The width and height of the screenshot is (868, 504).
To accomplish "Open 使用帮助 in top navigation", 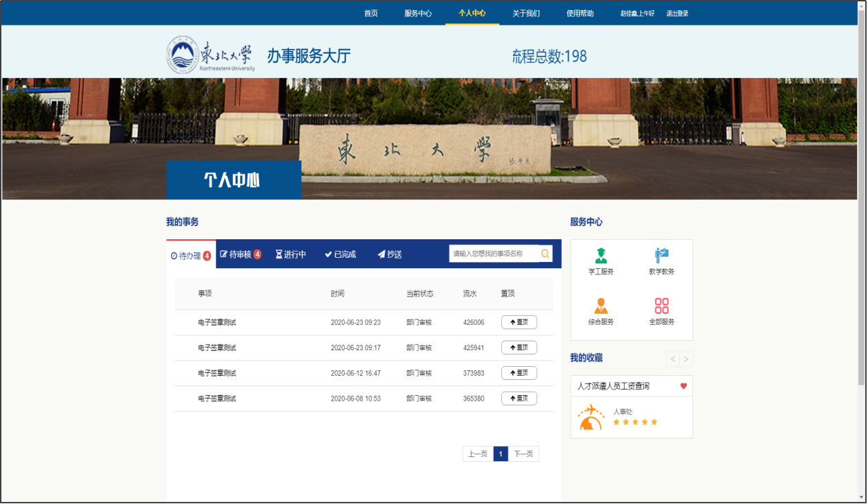I will pos(580,13).
